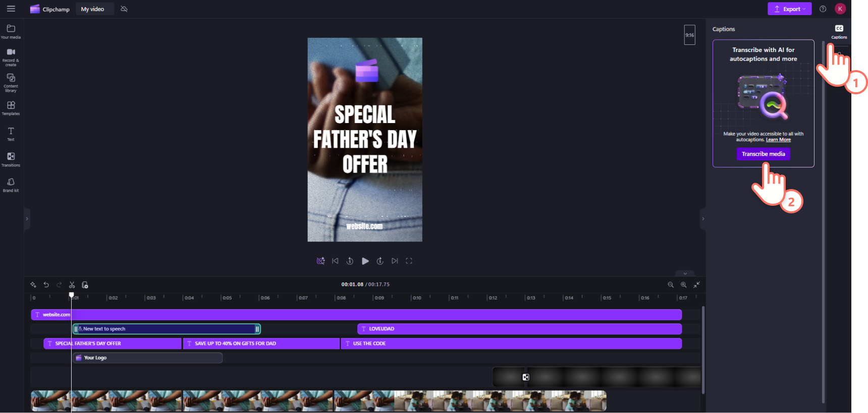Click the Export button
The width and height of the screenshot is (868, 413).
789,9
